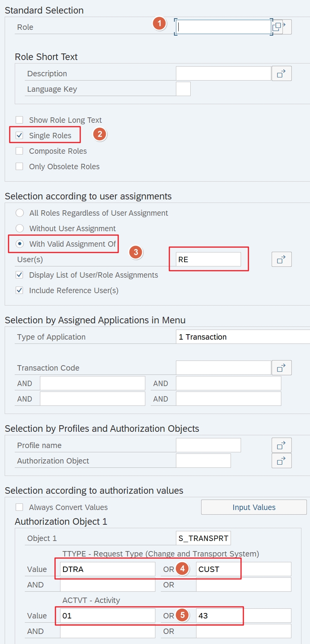Select All Roles Regardless of User Assignment
This screenshot has width=310, height=644.
point(20,213)
